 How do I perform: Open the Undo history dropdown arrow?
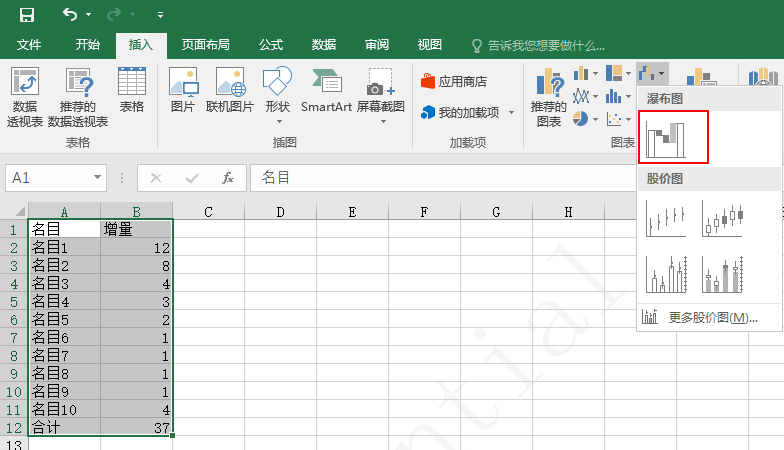click(88, 14)
